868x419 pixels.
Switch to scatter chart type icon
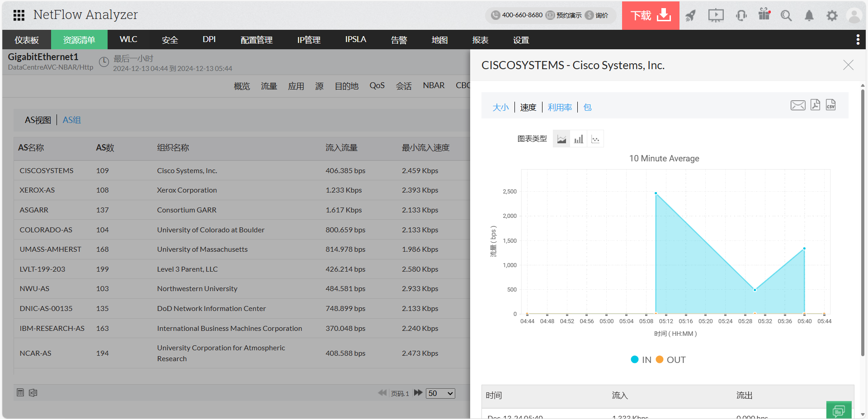(x=595, y=139)
